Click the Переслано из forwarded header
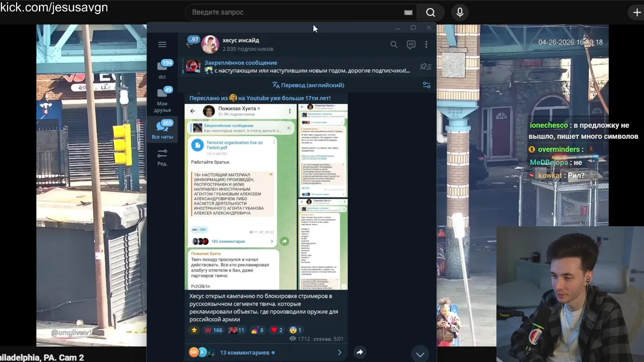The height and width of the screenshot is (362, 644). tap(260, 98)
